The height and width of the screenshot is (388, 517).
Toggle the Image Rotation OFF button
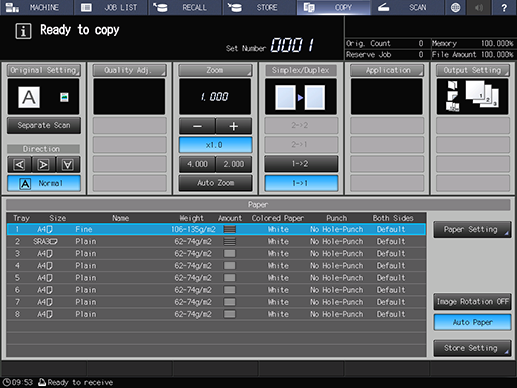472,302
